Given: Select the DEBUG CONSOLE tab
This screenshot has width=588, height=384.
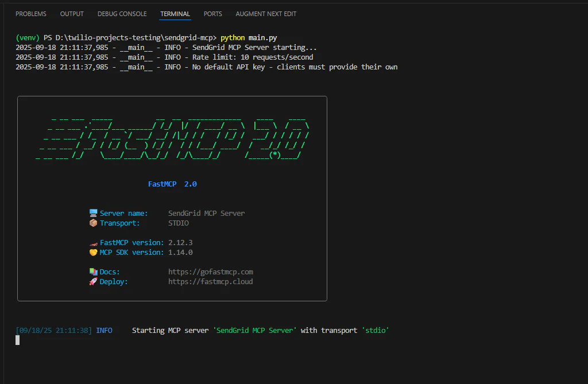Looking at the screenshot, I should tap(122, 13).
